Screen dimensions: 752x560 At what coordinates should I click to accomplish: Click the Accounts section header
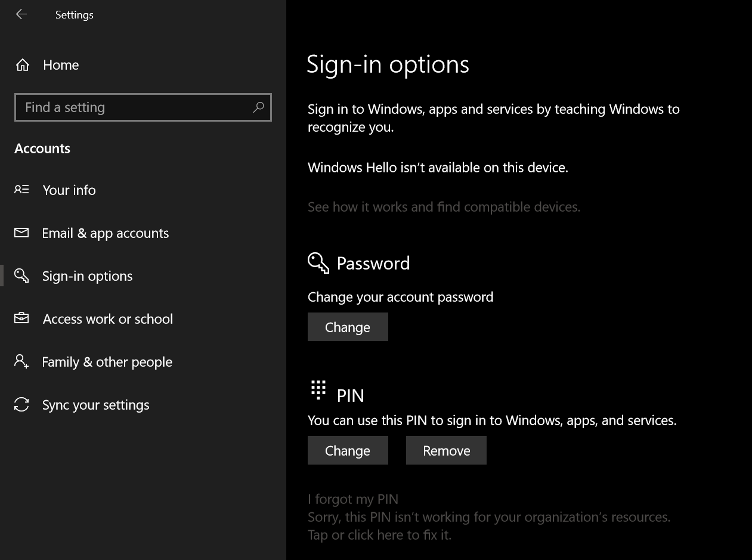(42, 148)
